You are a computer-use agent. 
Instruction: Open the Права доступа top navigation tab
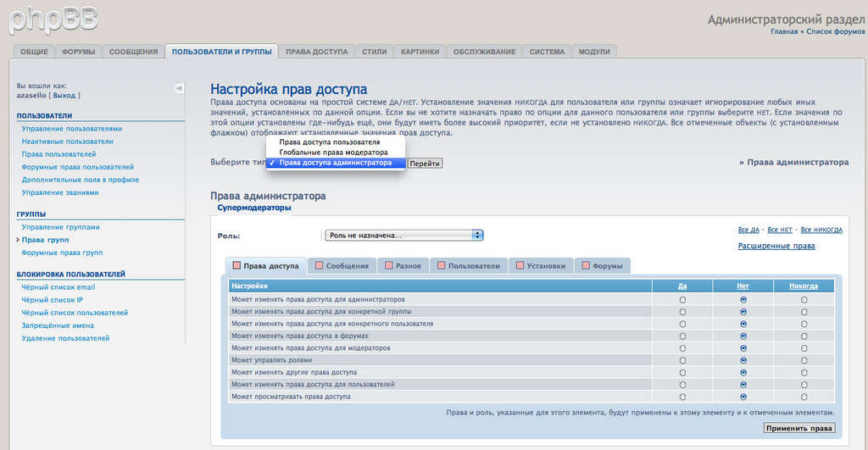tap(316, 52)
